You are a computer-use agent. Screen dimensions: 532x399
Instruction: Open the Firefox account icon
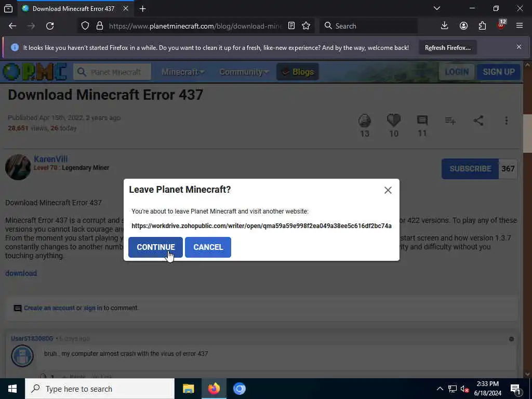click(463, 26)
